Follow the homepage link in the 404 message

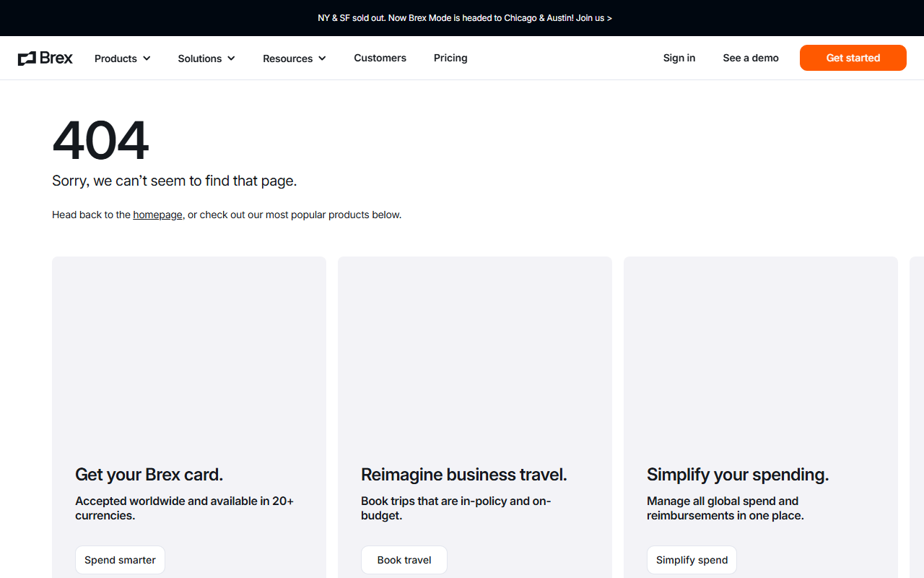click(157, 215)
